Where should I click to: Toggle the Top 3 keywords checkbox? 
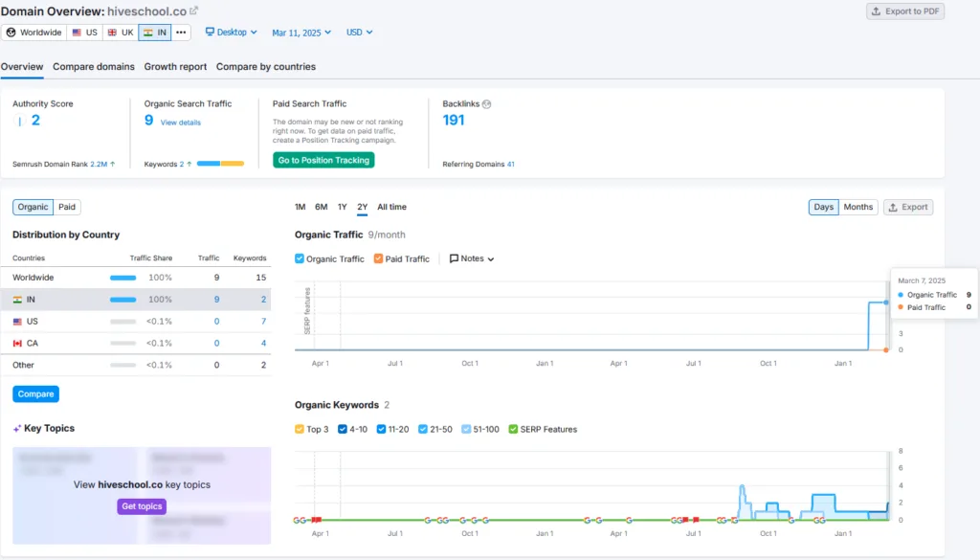coord(300,430)
